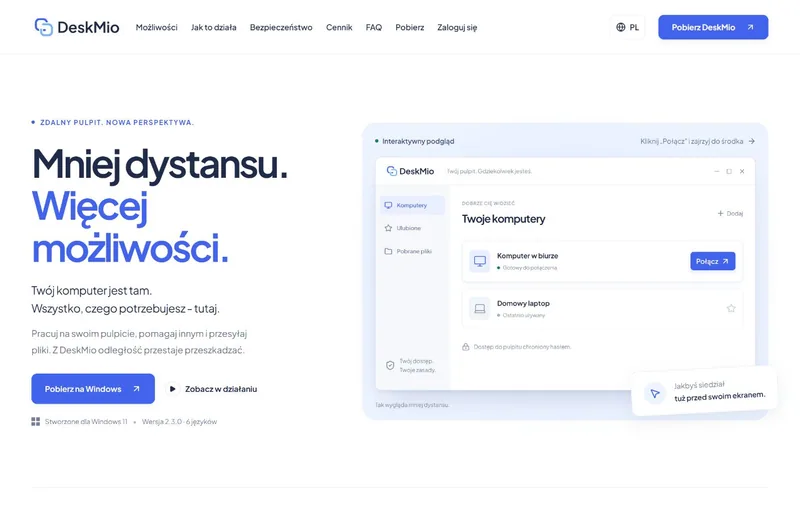
Task: Click Połącz button for Komputer w biurze
Action: tap(713, 261)
